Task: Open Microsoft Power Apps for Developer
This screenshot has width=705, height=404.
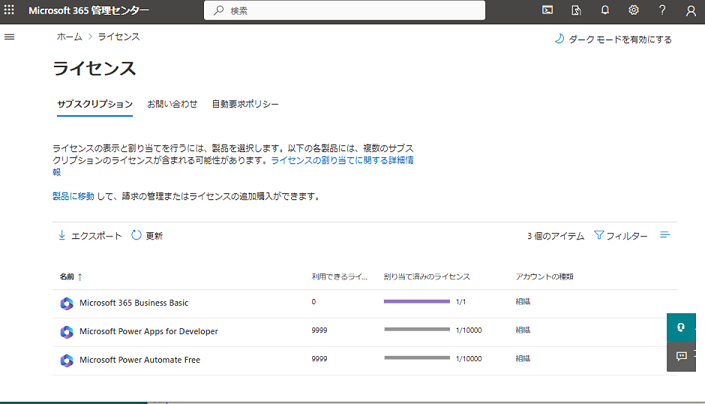Action: (x=148, y=332)
